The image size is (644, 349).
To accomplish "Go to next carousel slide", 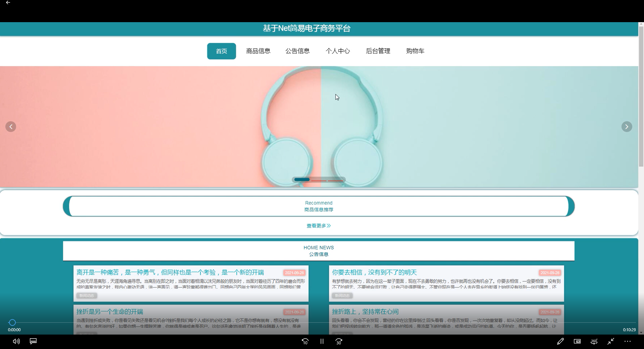I will (627, 127).
